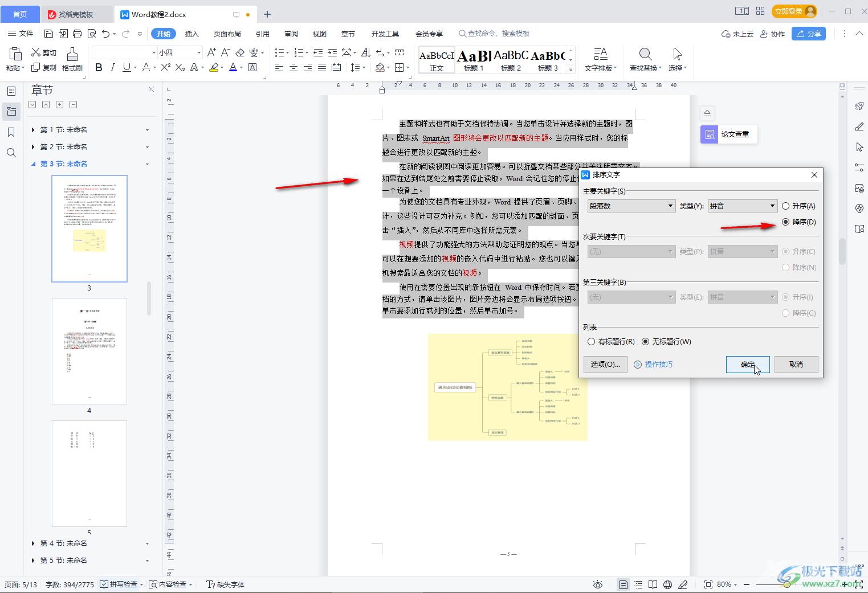Open the 审阅 ribbon tab
This screenshot has width=868, height=593.
click(291, 34)
